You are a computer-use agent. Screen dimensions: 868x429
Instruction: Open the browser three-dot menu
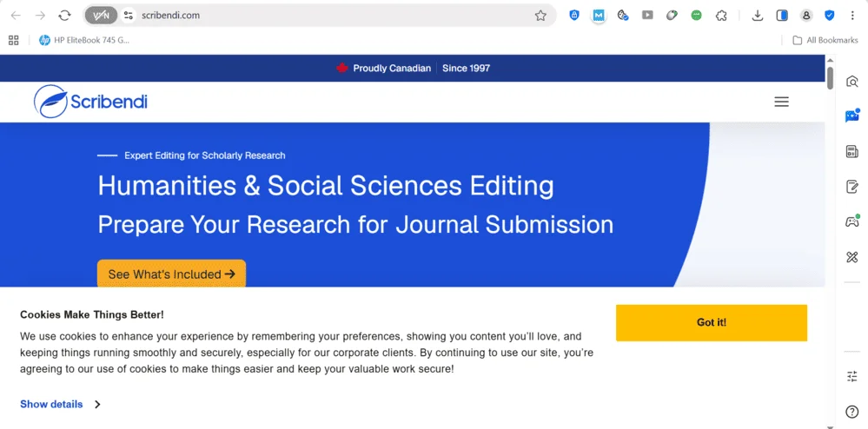pyautogui.click(x=852, y=16)
